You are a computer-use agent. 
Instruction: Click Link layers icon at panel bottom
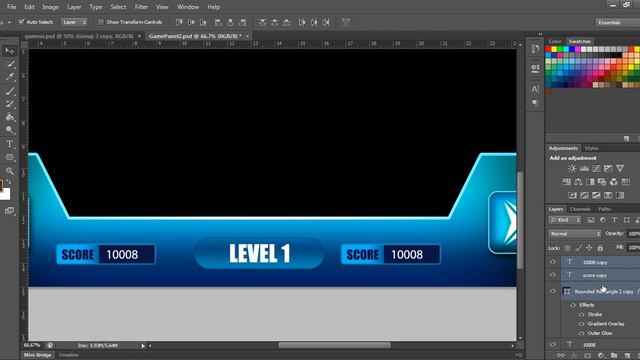click(x=561, y=356)
